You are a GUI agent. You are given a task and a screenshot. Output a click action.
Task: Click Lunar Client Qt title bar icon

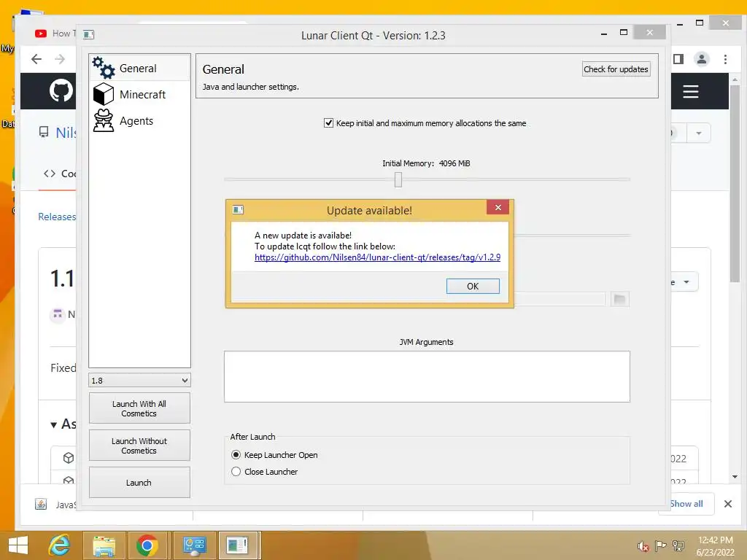coord(88,34)
